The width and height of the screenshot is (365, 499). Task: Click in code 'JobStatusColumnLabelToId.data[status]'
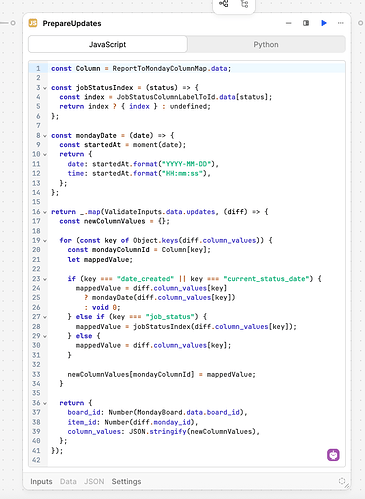pos(192,97)
